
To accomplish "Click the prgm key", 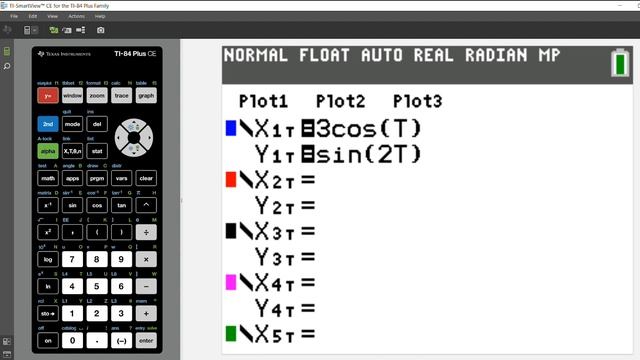I will (97, 178).
